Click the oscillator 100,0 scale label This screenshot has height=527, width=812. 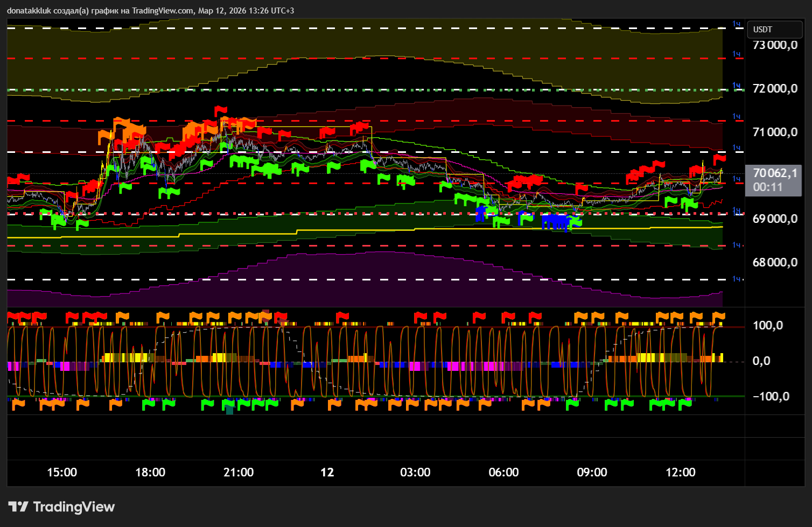[x=767, y=326]
